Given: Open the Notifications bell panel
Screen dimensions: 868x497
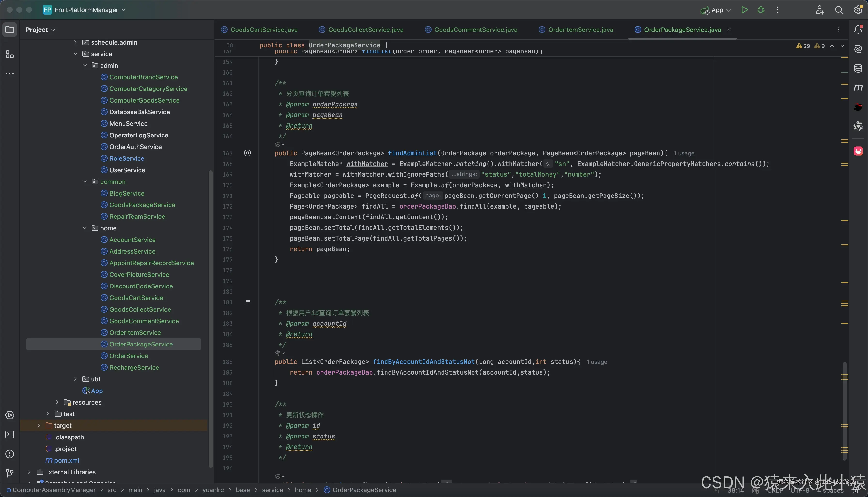Looking at the screenshot, I should (858, 30).
